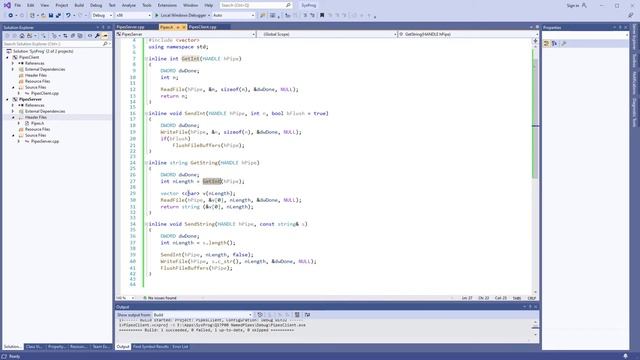Switch to the Error List tab

[x=180, y=347]
